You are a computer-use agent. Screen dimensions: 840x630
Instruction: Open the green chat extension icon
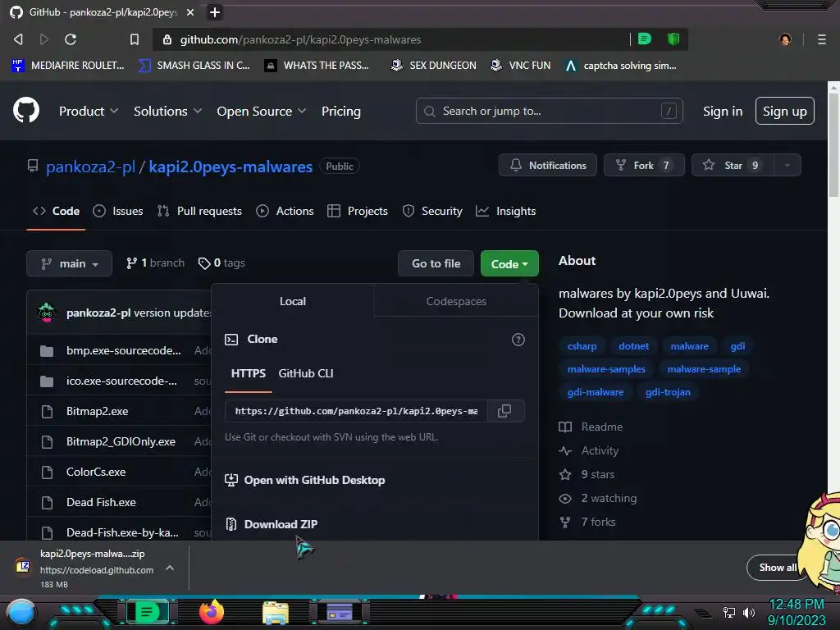(x=645, y=39)
